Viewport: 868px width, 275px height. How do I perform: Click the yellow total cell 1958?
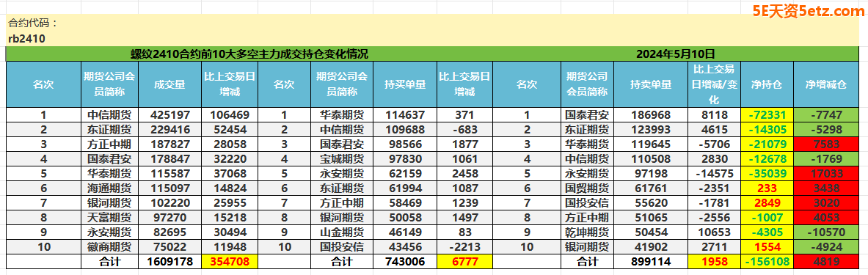(714, 262)
